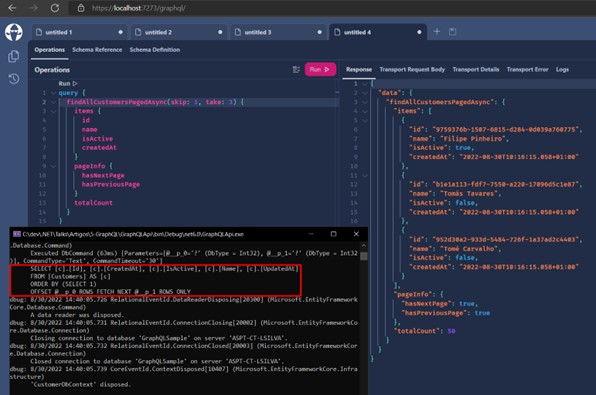The height and width of the screenshot is (395, 596).
Task: Click the unsaved dot on untitled 3 tab
Action: 320,32
